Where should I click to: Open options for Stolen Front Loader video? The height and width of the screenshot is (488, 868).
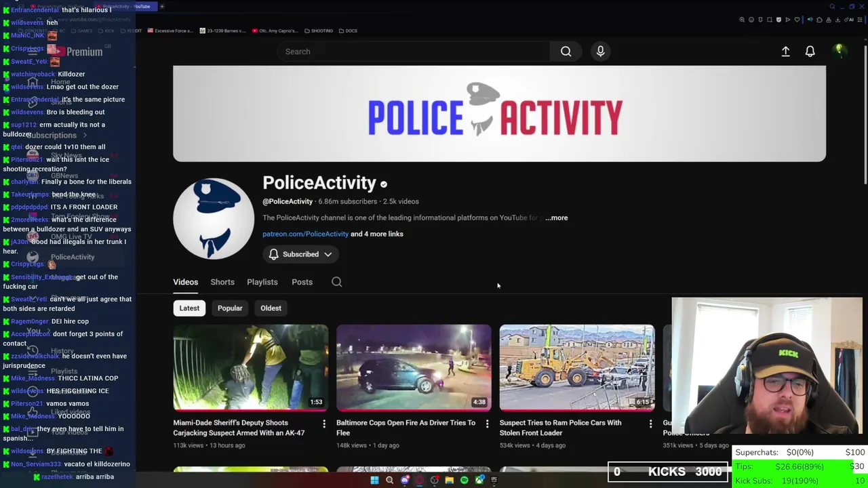point(650,424)
